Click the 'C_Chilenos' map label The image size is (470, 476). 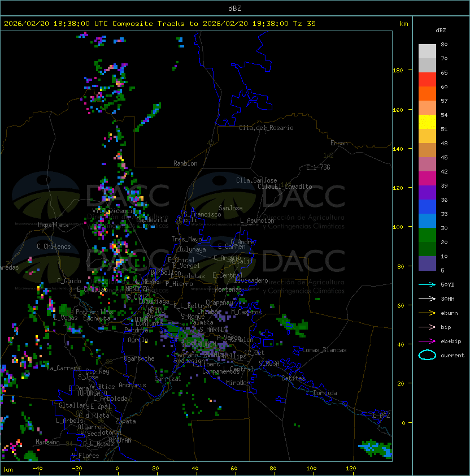click(54, 246)
